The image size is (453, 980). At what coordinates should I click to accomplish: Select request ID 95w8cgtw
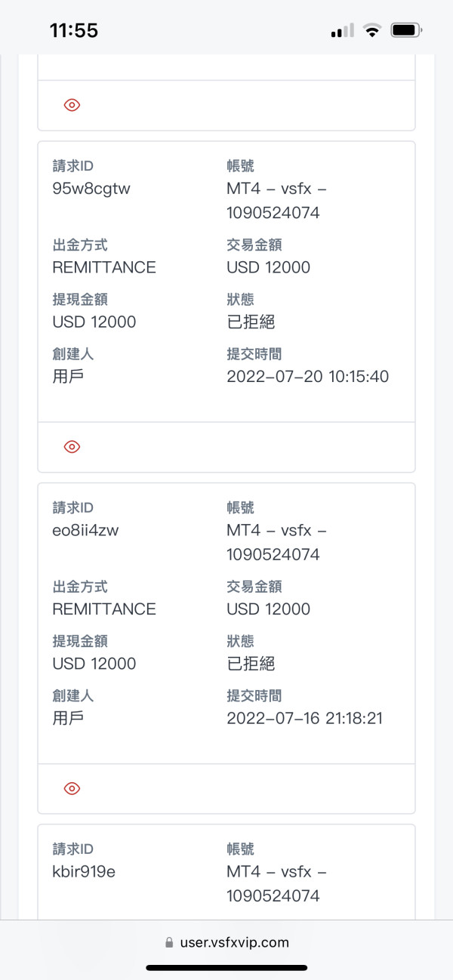(91, 189)
